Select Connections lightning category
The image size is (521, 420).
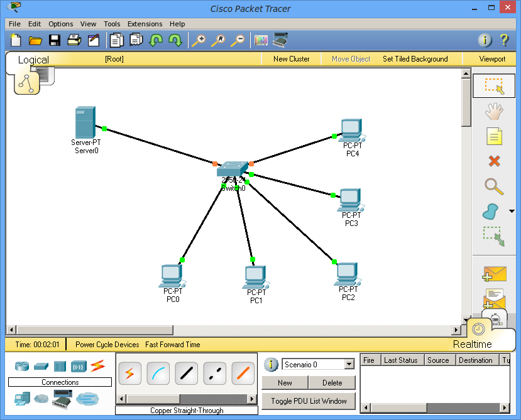pyautogui.click(x=98, y=366)
